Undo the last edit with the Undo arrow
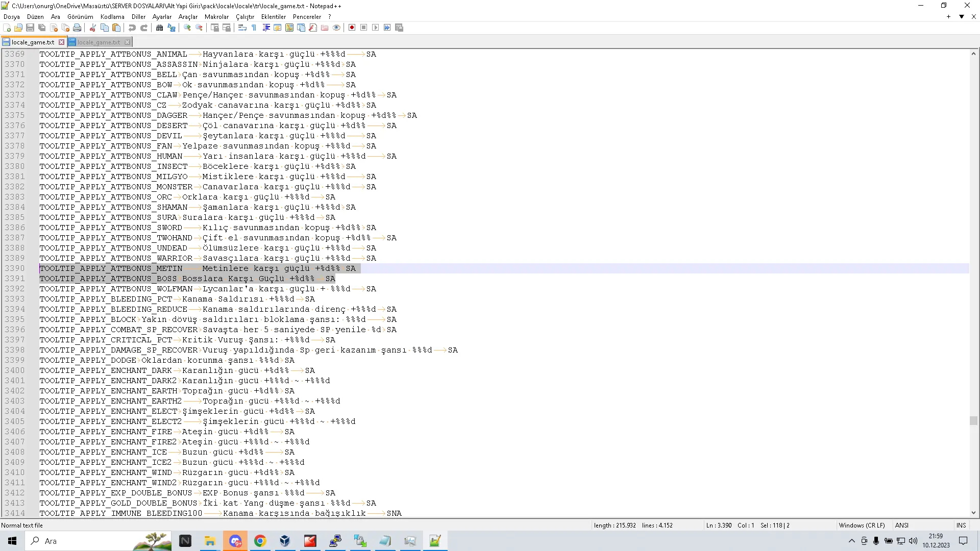 (x=132, y=28)
